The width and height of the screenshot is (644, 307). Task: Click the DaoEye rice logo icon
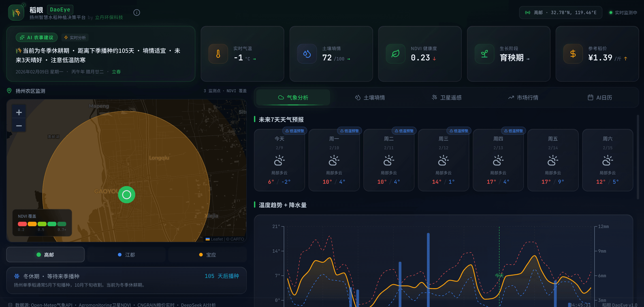(16, 13)
